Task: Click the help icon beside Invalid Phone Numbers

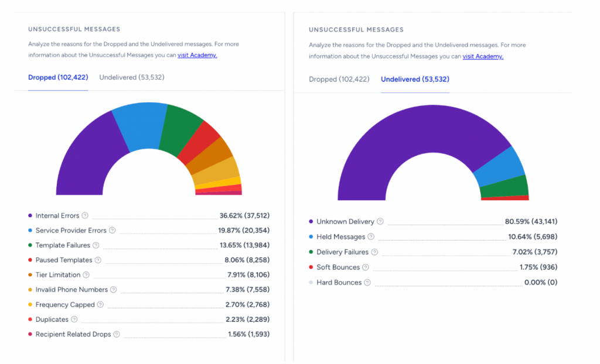Action: (x=114, y=290)
